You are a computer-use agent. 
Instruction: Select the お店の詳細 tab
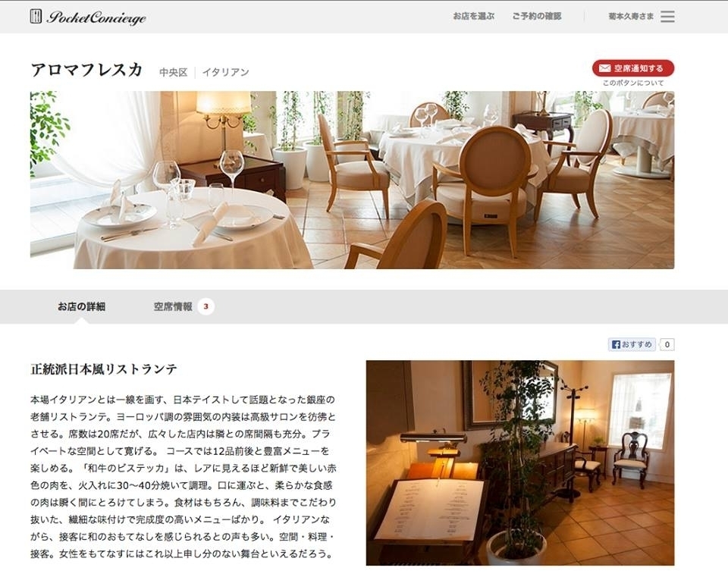[82, 306]
